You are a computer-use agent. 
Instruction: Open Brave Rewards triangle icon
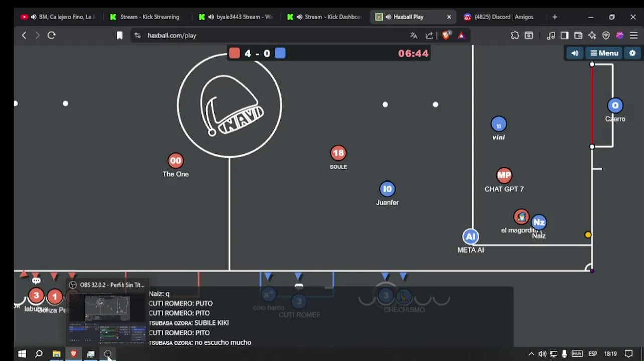pyautogui.click(x=461, y=35)
